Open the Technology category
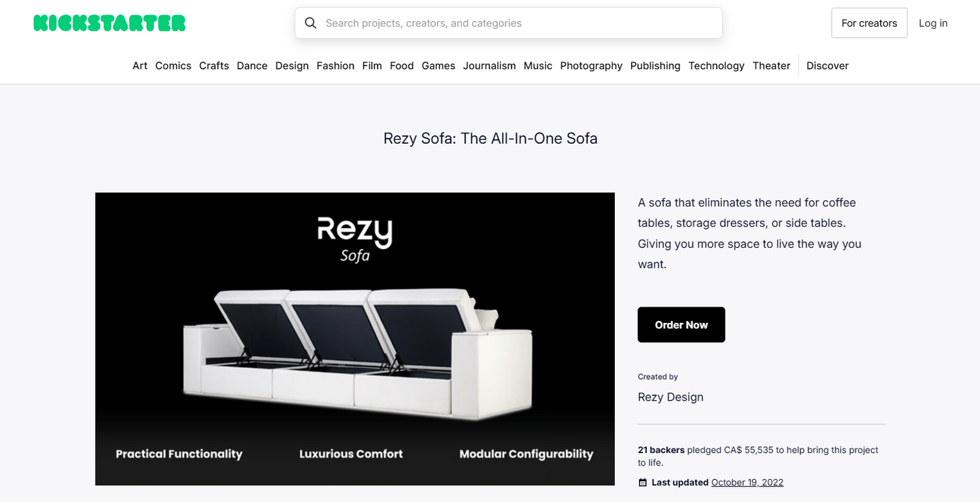Viewport: 980px width, 502px height. pyautogui.click(x=716, y=65)
